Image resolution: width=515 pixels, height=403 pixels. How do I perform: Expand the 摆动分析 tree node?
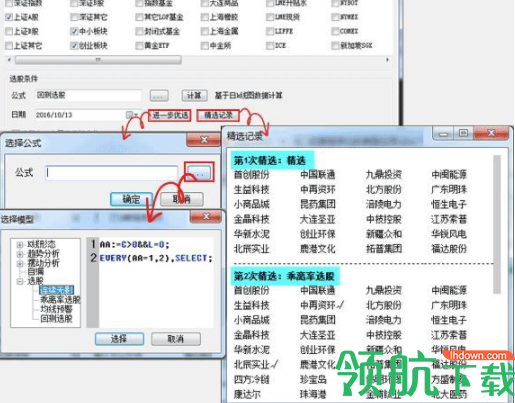tap(20, 263)
